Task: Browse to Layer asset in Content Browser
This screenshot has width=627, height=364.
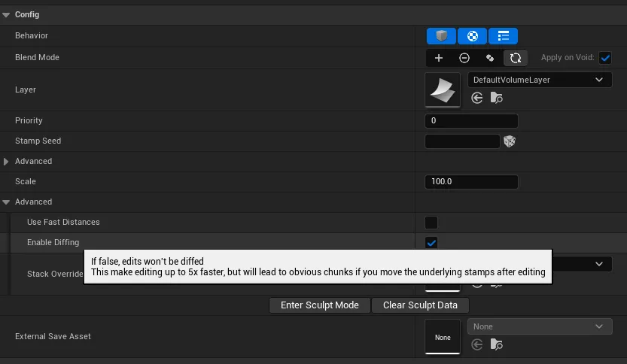Action: [496, 98]
